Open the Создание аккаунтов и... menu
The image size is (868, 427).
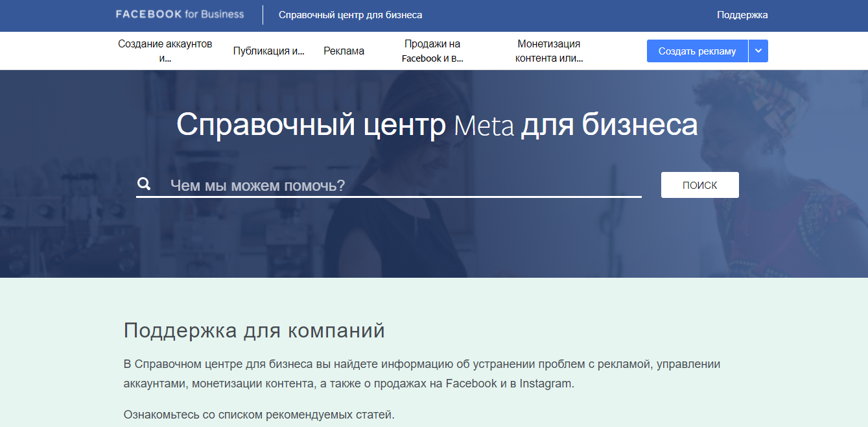click(165, 51)
